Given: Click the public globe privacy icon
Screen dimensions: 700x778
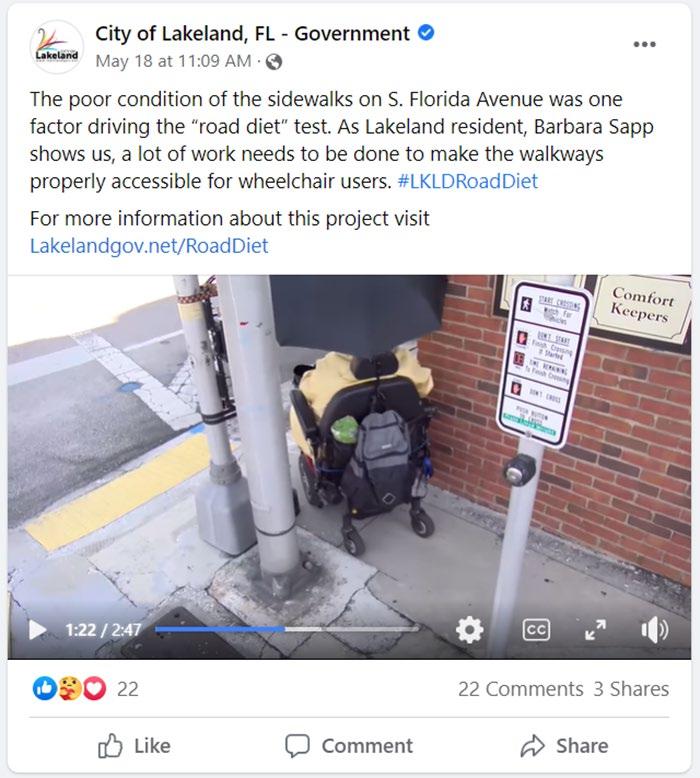Looking at the screenshot, I should 274,62.
